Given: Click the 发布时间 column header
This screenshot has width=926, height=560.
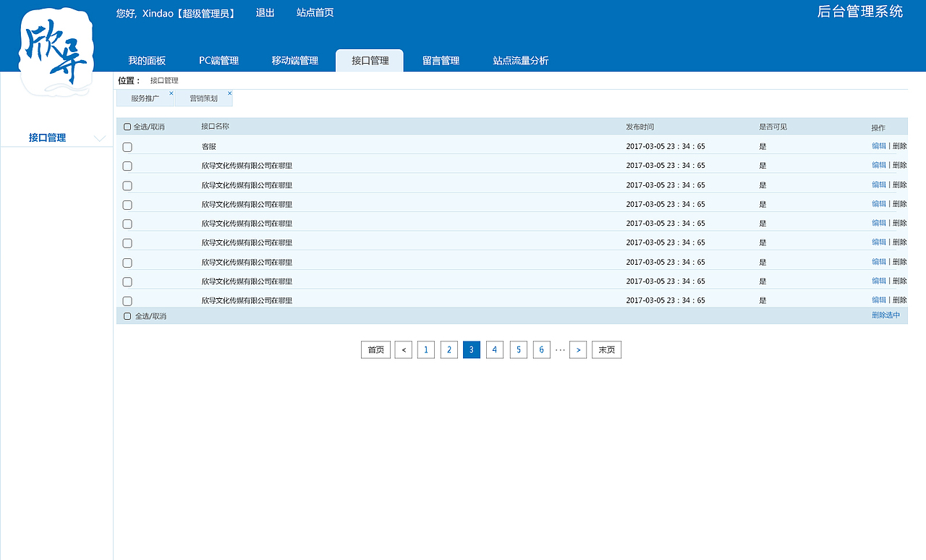Looking at the screenshot, I should (640, 127).
